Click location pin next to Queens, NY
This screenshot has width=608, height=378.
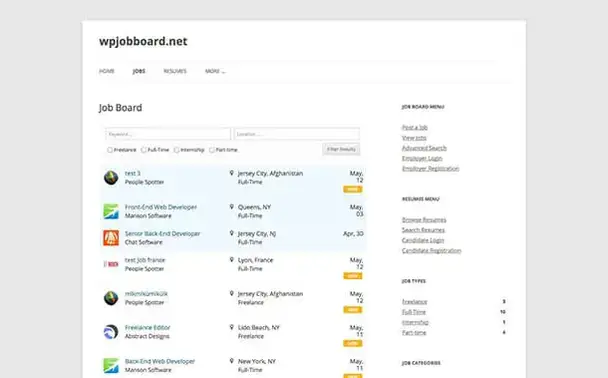[231, 207]
